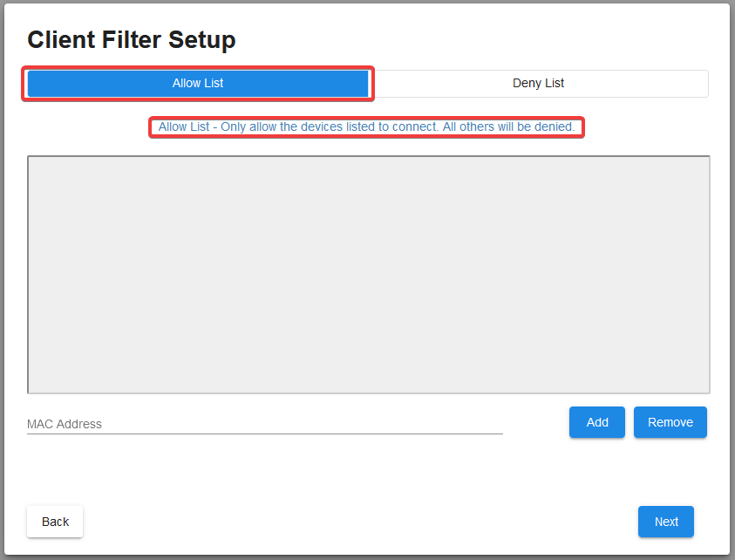Focus the MAC Address text box

pos(264,424)
